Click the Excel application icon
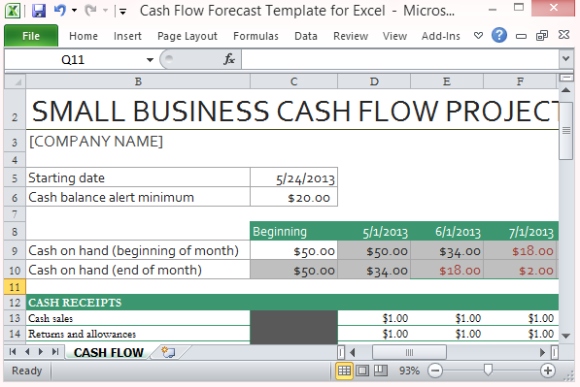580x387 pixels. (x=13, y=10)
